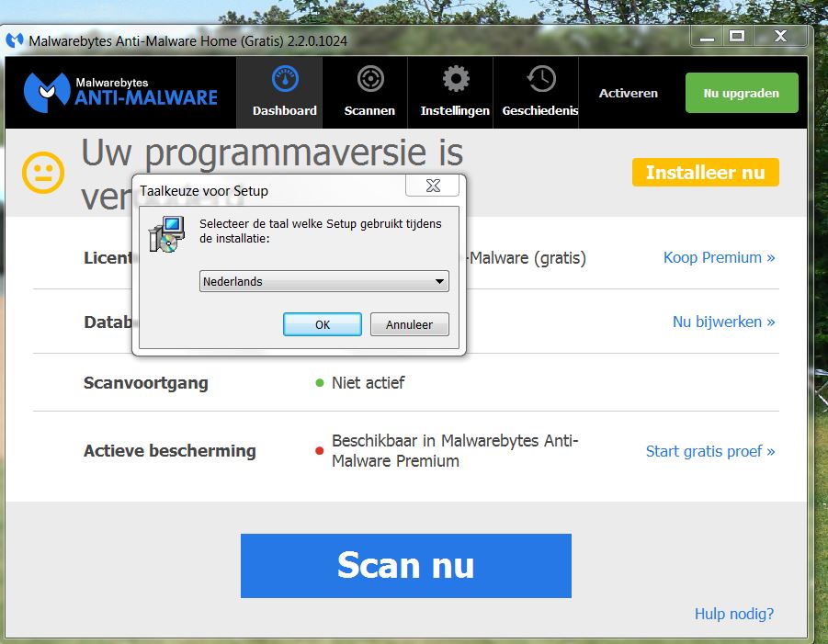The image size is (828, 644).
Task: Close the Malwarebytes main window
Action: 780,37
